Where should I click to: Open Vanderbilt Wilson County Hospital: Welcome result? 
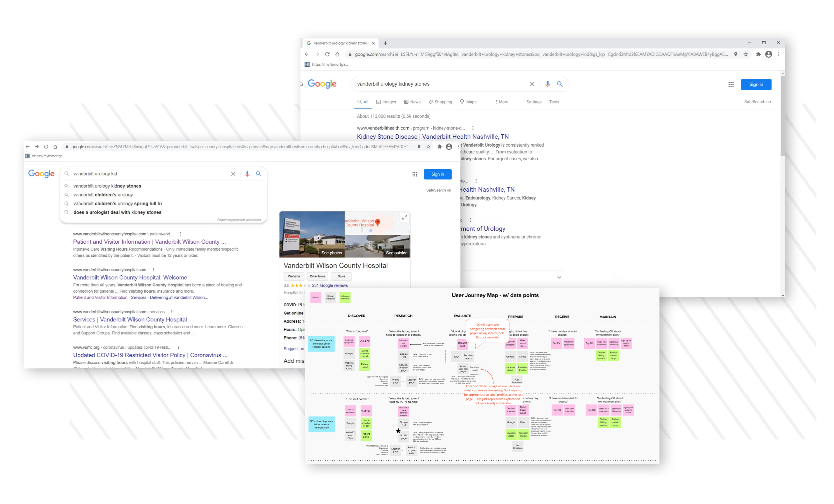tap(130, 277)
